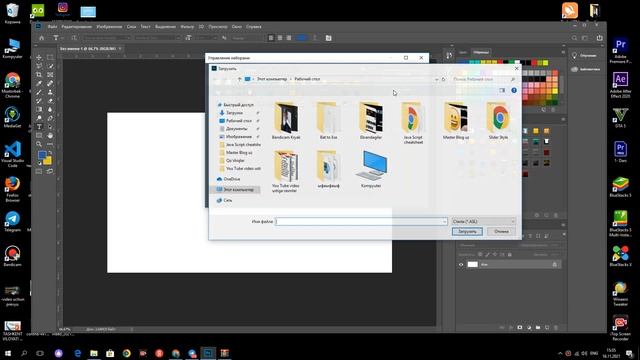Image resolution: width=640 pixels, height=360 pixels.
Task: Open the Image menu in Photoshop
Action: 109,27
